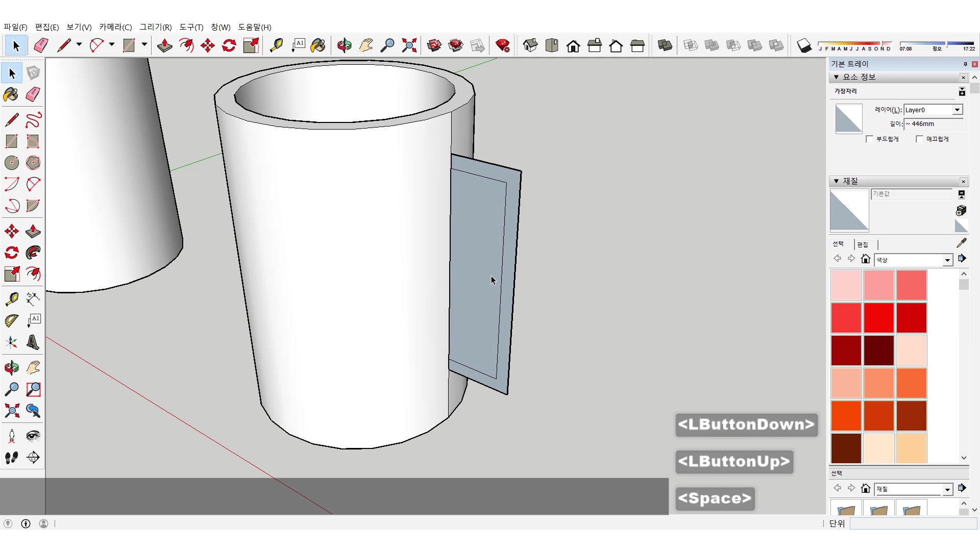The width and height of the screenshot is (980, 551).
Task: Activate the Push/Pull tool in top toolbar
Action: point(164,45)
